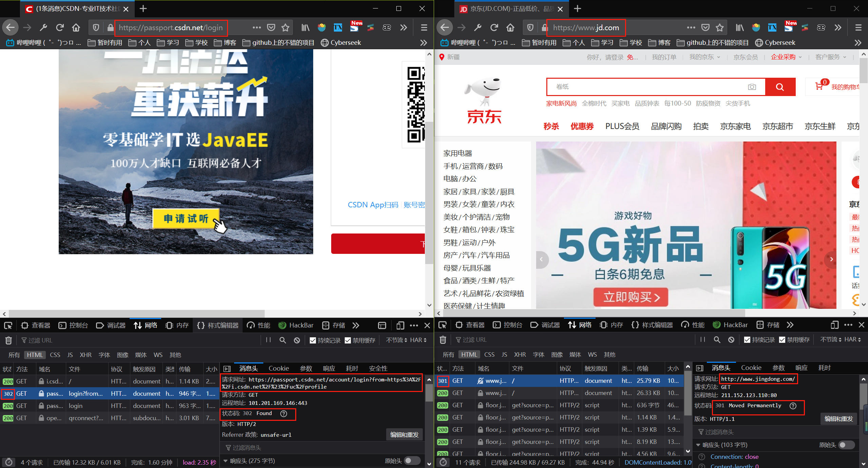Image resolution: width=868 pixels, height=468 pixels.
Task: Open the JD shopping cart icon
Action: [x=819, y=86]
